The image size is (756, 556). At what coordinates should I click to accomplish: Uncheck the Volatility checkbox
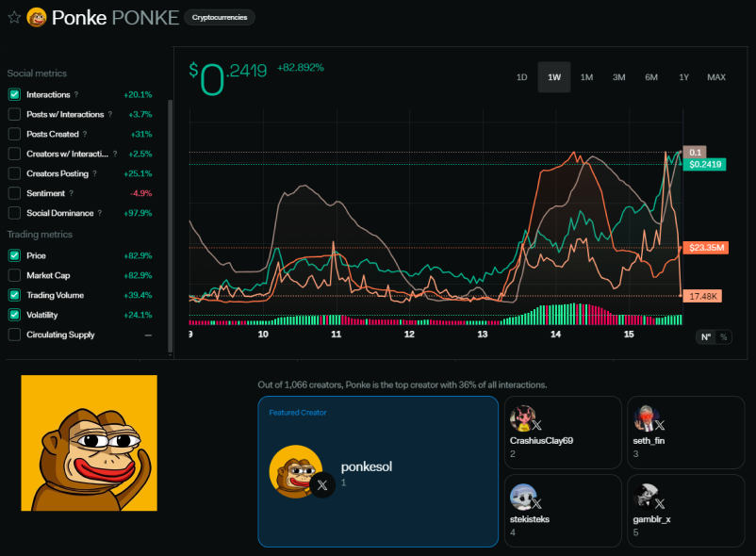[x=14, y=315]
